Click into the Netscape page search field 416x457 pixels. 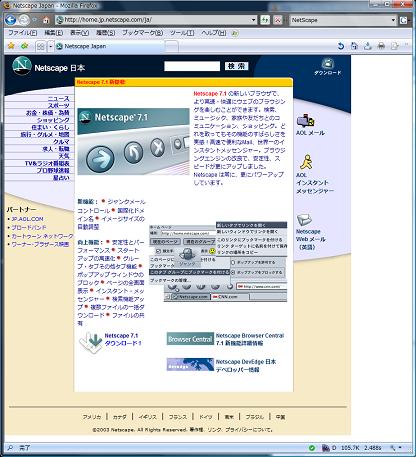point(192,66)
